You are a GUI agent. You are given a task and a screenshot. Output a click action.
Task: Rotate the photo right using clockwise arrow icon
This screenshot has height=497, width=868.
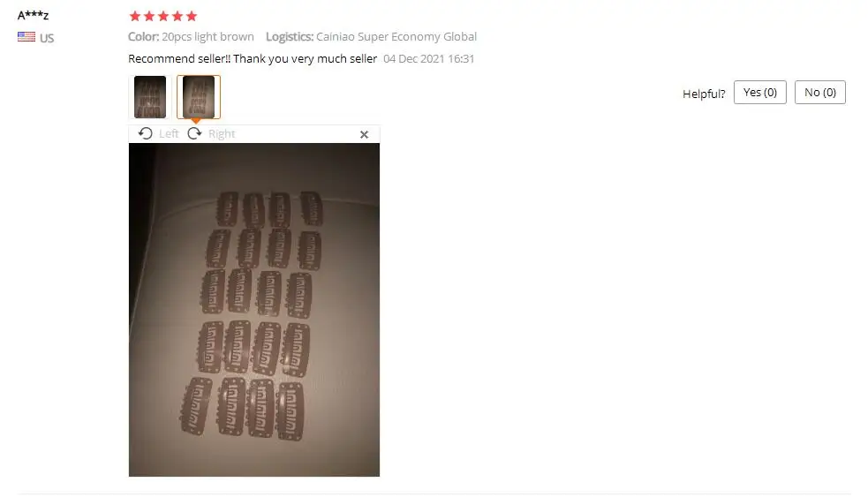click(194, 133)
